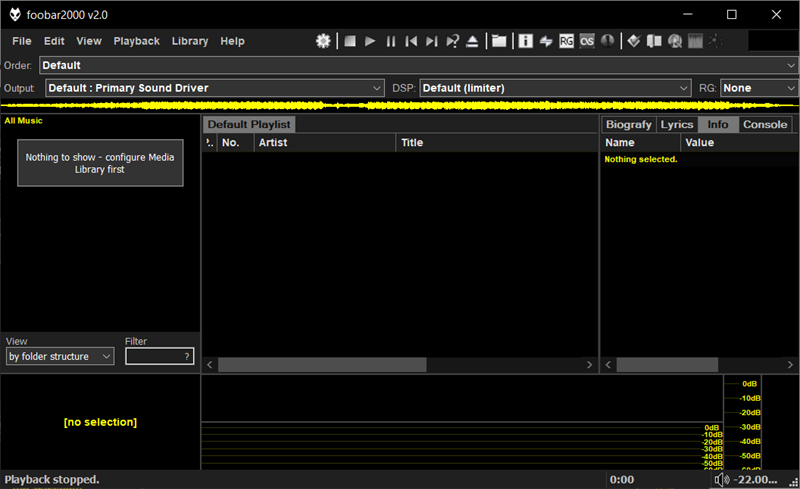Switch to the Biografy tab

tap(629, 125)
